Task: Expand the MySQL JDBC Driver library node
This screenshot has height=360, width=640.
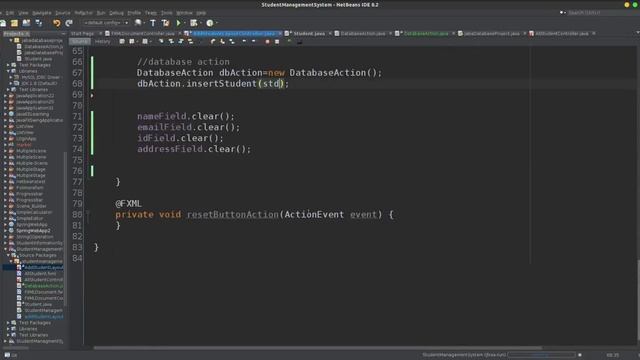Action: pos(11,77)
